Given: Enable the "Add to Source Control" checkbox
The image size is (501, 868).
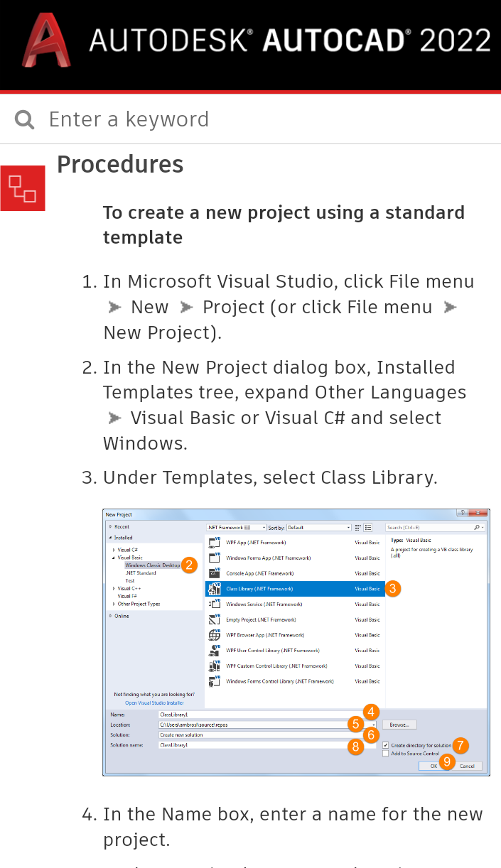Looking at the screenshot, I should (x=385, y=754).
